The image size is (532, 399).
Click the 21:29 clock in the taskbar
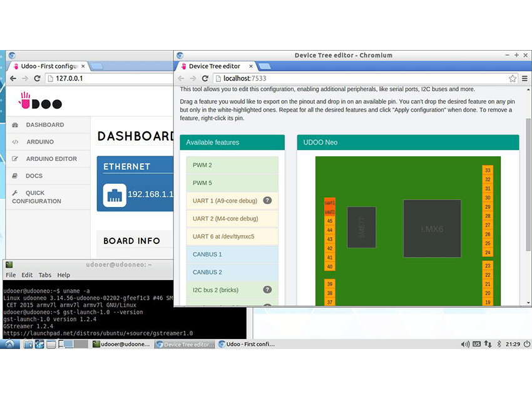(x=513, y=344)
